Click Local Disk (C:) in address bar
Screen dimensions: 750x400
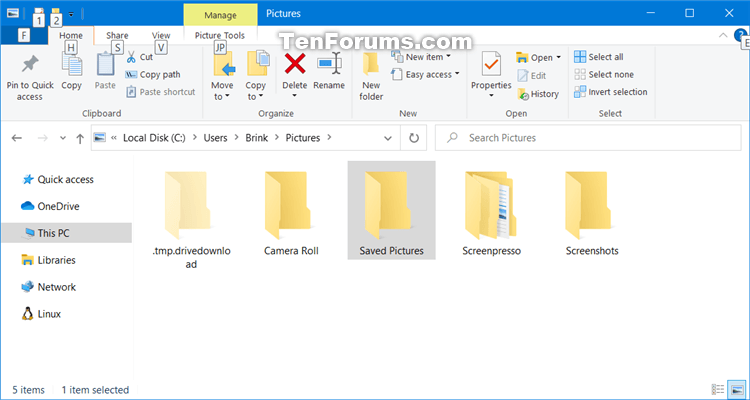[x=154, y=138]
